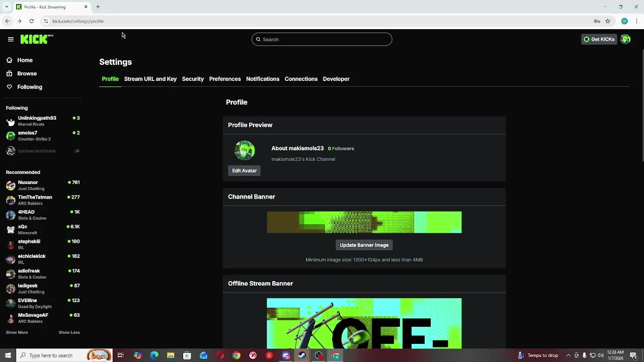Click the channel banner image

(364, 222)
